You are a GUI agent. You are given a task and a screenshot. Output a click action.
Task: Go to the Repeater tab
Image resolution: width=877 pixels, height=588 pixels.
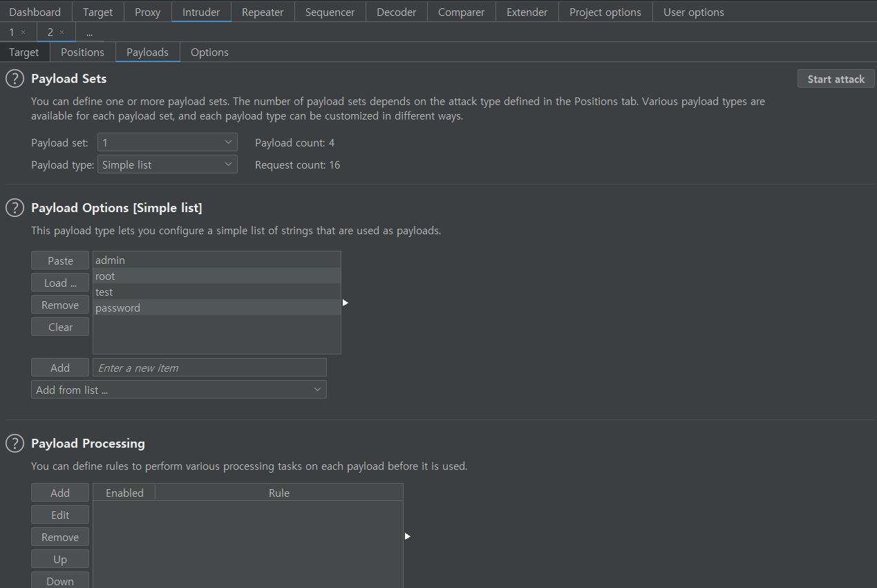pyautogui.click(x=263, y=12)
